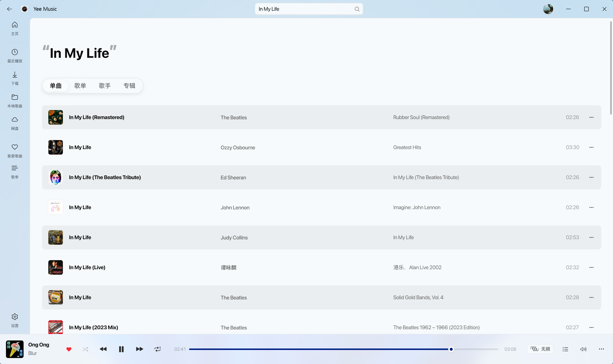Open album The Beatles 1962 – 1966 (2023 Edition)
Screen dimensions: 613x364
click(436, 327)
